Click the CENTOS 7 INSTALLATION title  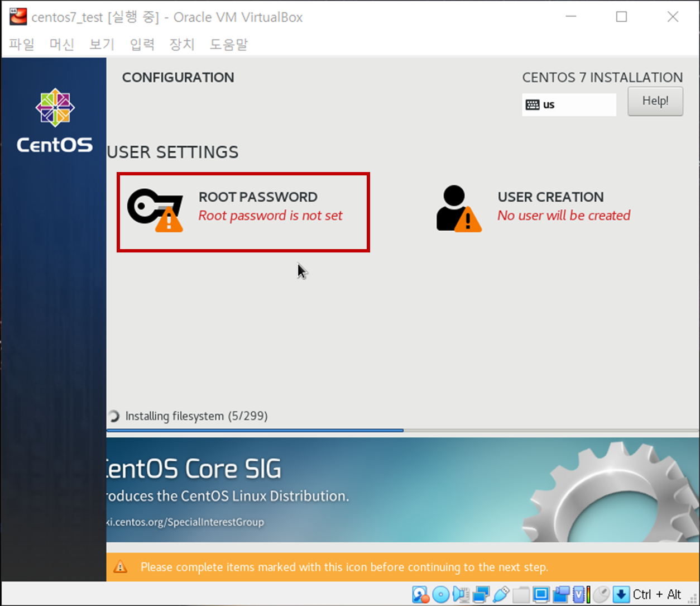[602, 77]
